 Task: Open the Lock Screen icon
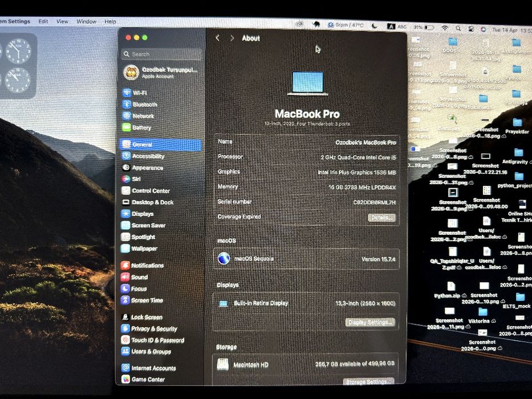[x=125, y=317]
